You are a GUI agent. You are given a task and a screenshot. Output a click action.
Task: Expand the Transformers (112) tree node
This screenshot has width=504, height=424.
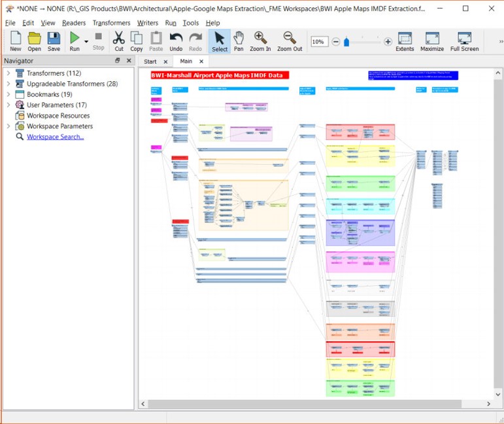(8, 73)
